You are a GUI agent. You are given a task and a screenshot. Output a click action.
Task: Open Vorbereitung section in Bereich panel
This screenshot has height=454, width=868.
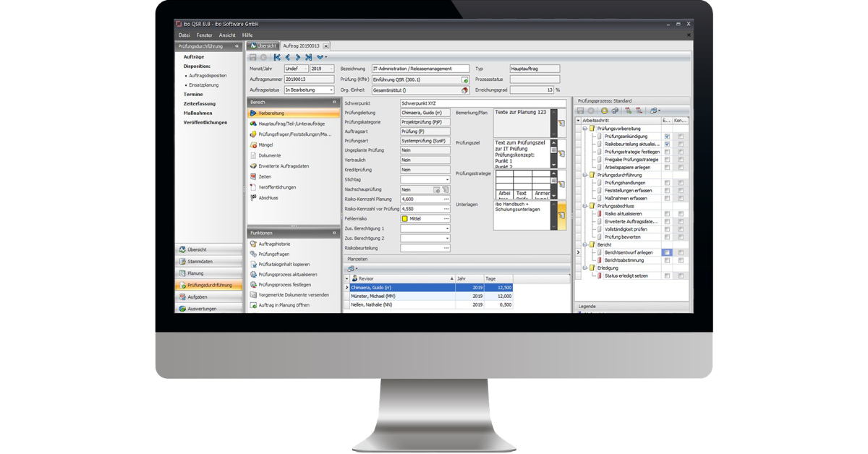(294, 113)
